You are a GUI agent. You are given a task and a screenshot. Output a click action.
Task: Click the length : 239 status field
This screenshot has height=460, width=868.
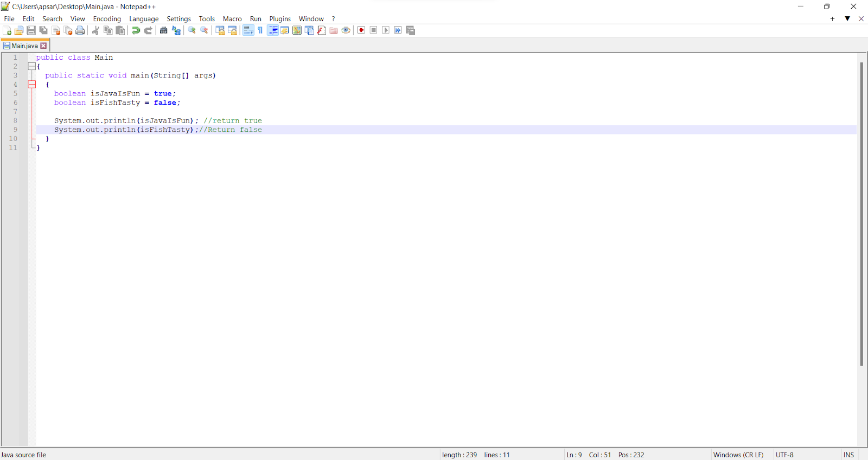point(459,455)
